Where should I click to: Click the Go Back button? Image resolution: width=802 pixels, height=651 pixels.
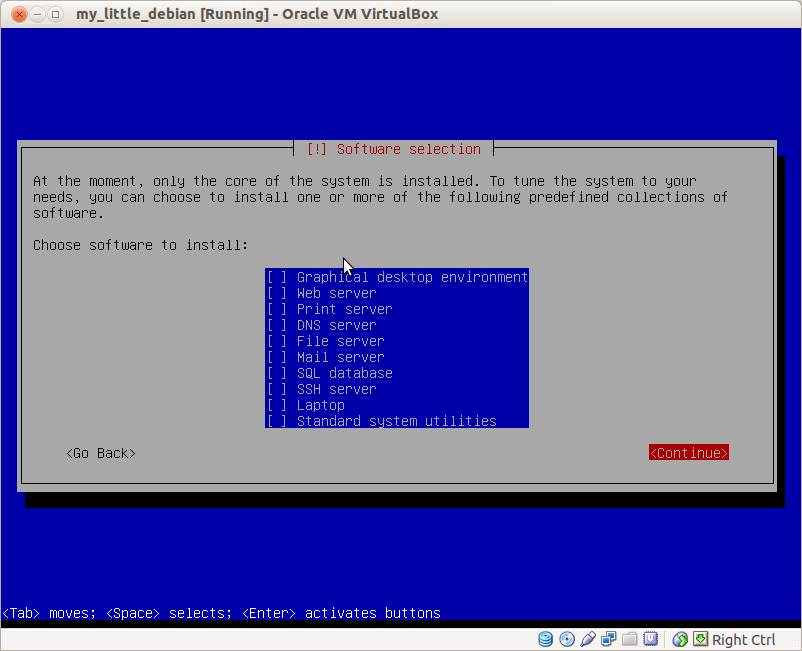[x=101, y=453]
